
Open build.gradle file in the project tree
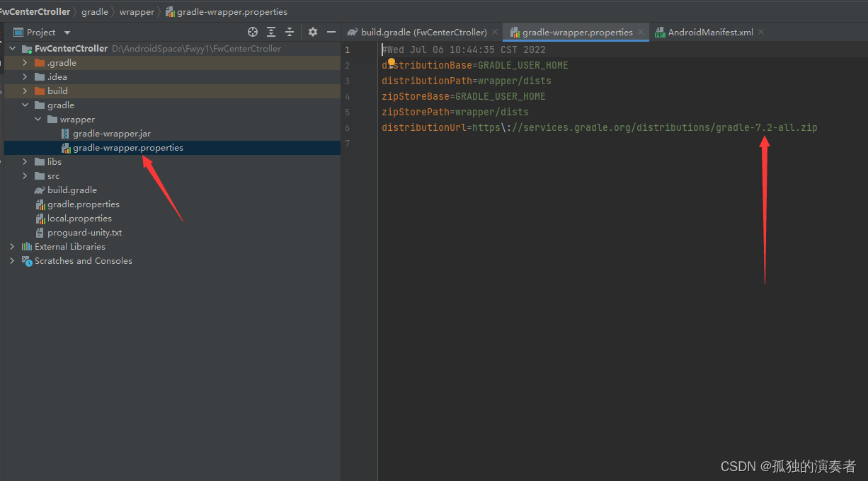click(72, 190)
